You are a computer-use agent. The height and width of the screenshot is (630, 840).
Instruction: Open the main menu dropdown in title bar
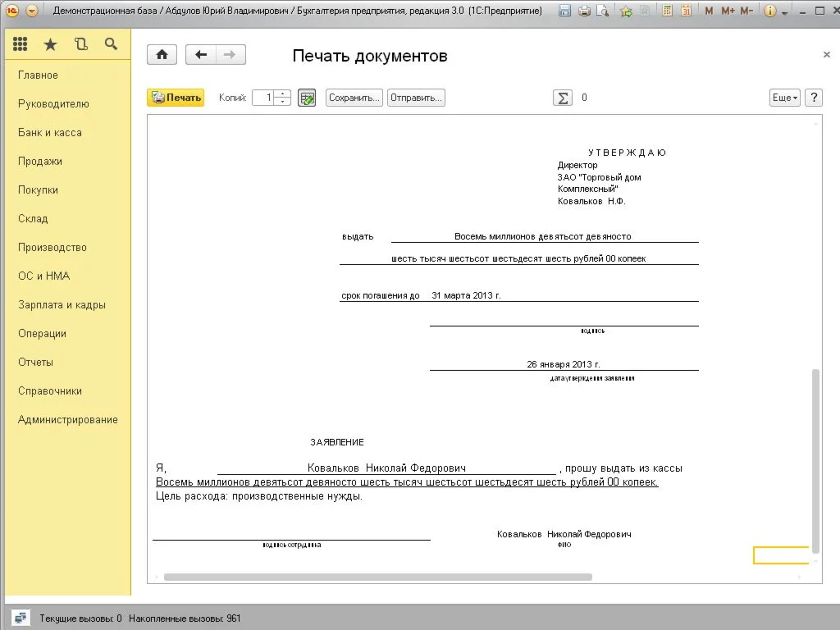[31, 11]
